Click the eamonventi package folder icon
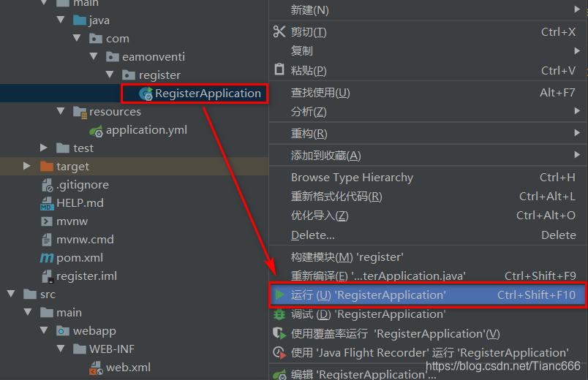588x380 pixels. pyautogui.click(x=113, y=56)
